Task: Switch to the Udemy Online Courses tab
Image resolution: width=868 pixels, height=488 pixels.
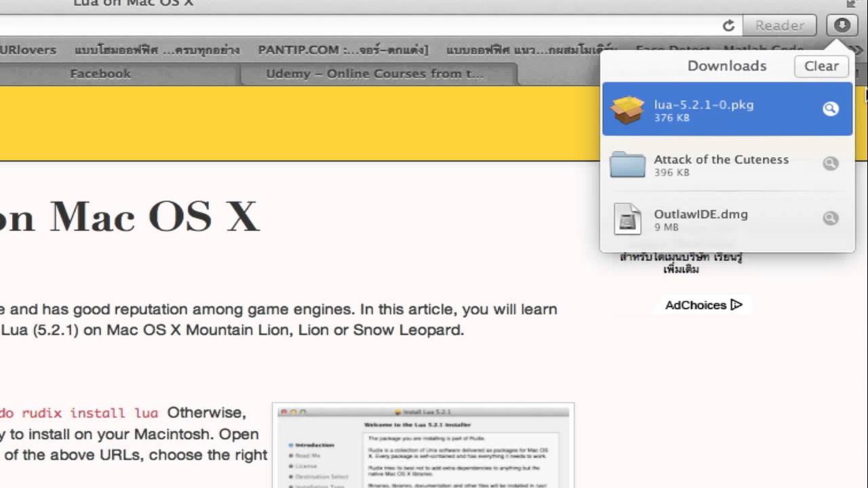Action: (x=375, y=74)
